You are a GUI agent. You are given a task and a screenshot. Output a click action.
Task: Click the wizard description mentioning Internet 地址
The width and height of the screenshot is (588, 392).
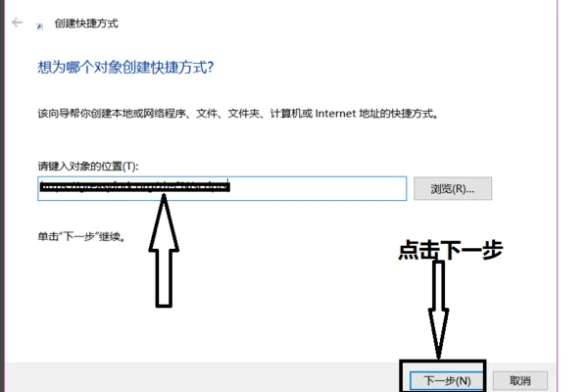point(238,114)
